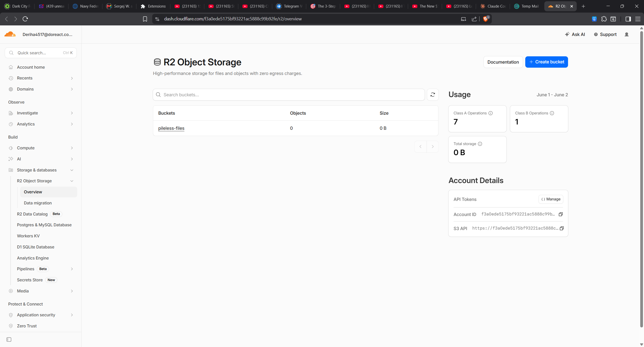The width and height of the screenshot is (644, 347).
Task: Expand Application security section
Action: pos(41,315)
